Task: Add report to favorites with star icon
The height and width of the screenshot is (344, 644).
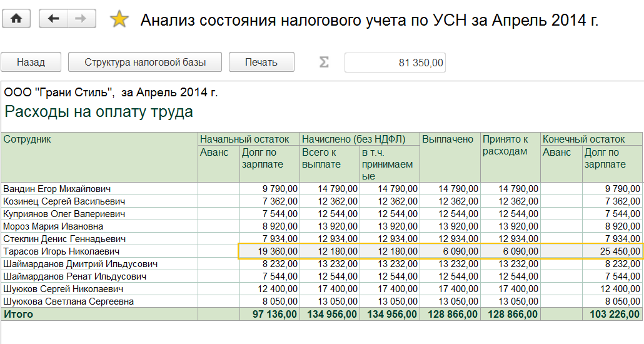Action: [x=118, y=19]
